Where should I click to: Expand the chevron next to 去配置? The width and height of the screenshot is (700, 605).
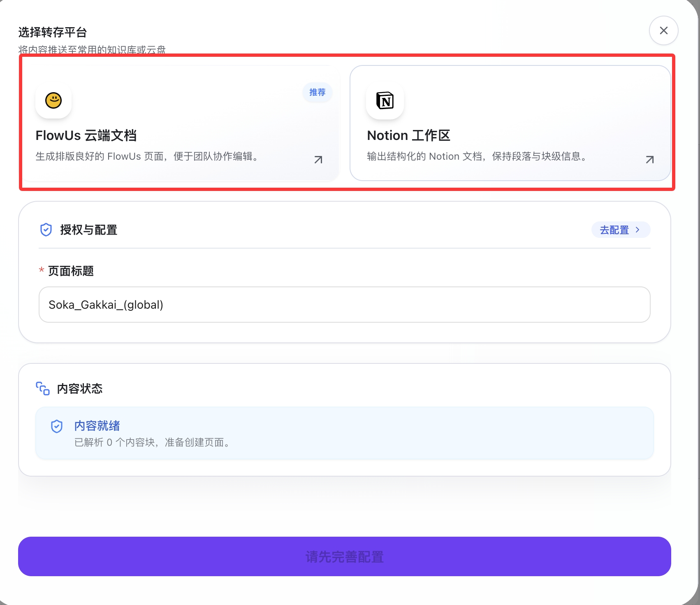point(637,230)
